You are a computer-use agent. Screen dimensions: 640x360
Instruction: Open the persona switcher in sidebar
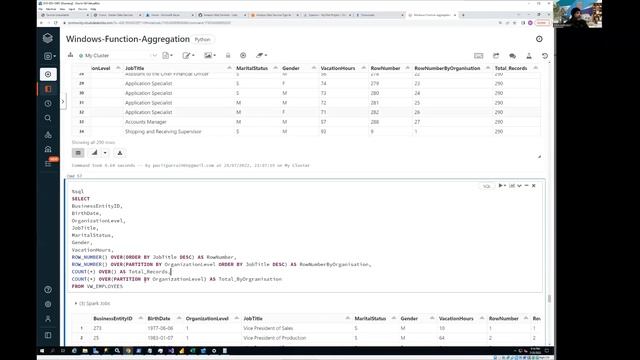point(49,56)
